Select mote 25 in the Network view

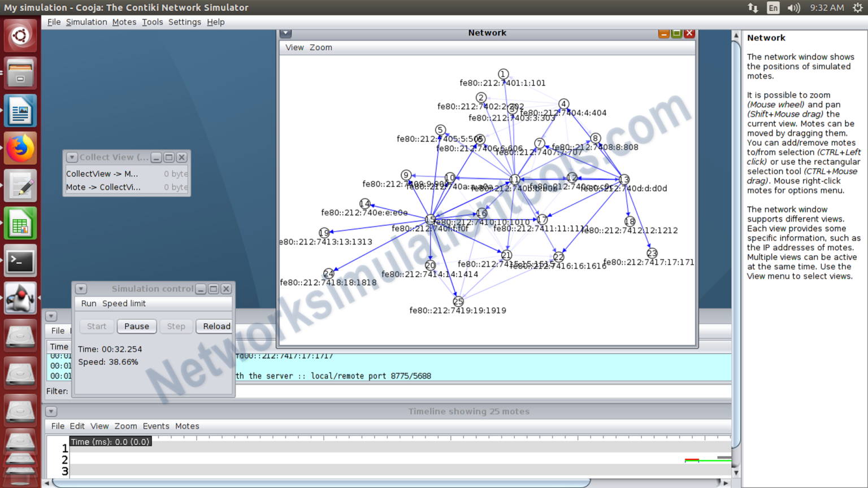458,302
